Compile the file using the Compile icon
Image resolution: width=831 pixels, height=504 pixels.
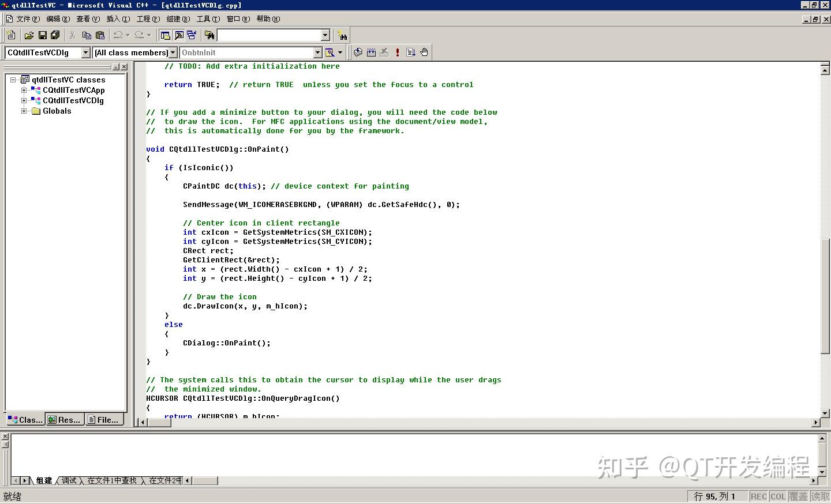357,52
